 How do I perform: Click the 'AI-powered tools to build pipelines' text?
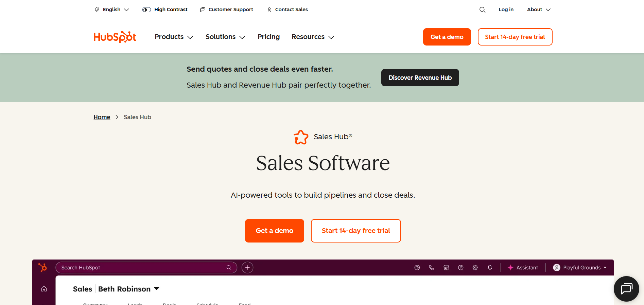tap(323, 195)
